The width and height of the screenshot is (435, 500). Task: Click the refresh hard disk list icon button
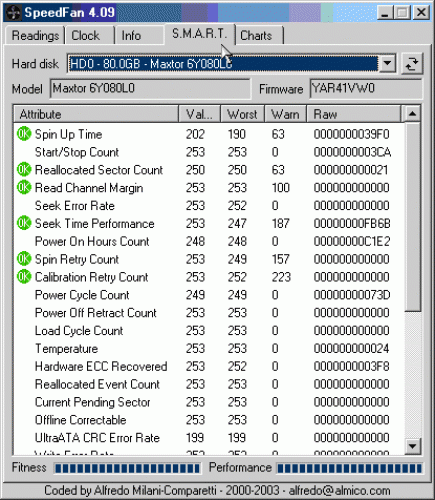tap(412, 63)
